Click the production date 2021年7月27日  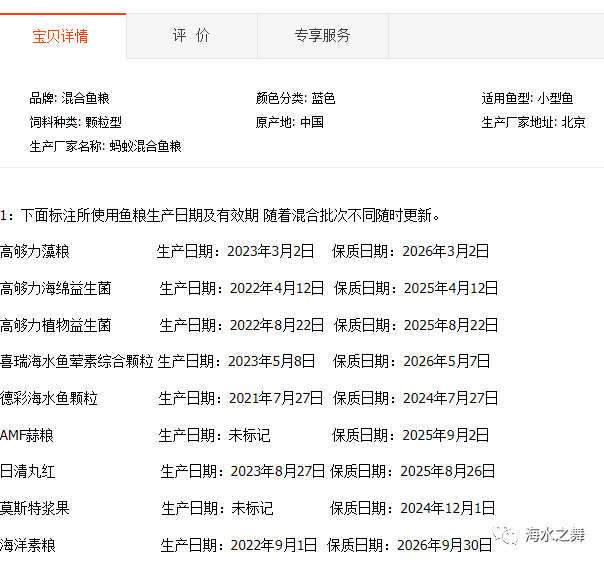(276, 398)
